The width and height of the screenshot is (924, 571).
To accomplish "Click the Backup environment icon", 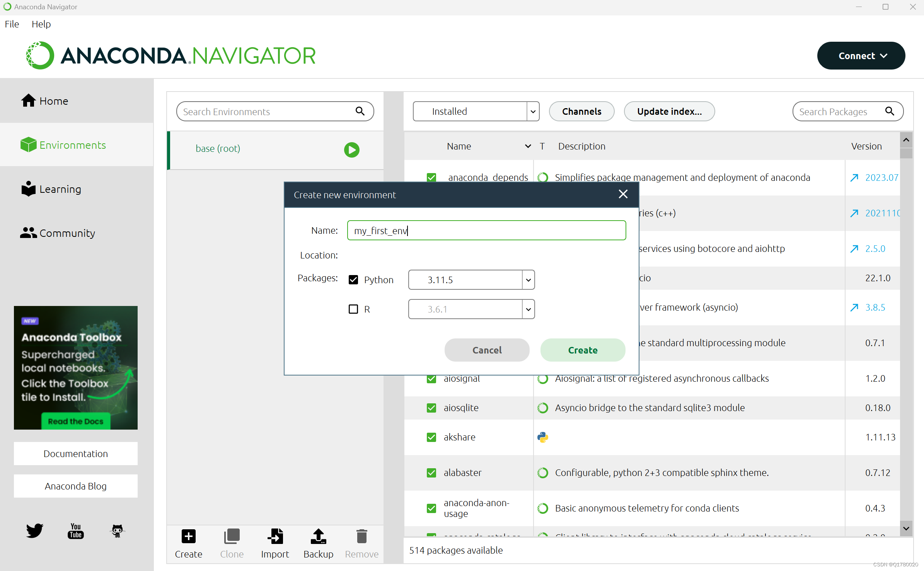I will pos(318,536).
